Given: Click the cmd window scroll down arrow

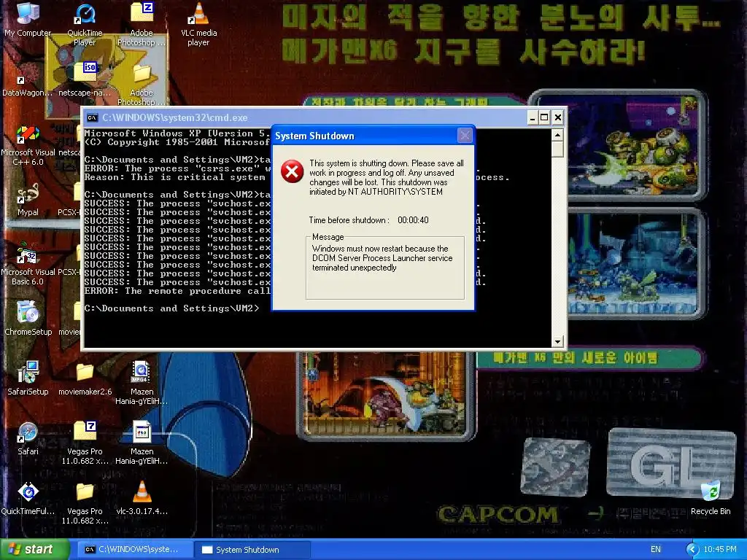Looking at the screenshot, I should pos(557,342).
